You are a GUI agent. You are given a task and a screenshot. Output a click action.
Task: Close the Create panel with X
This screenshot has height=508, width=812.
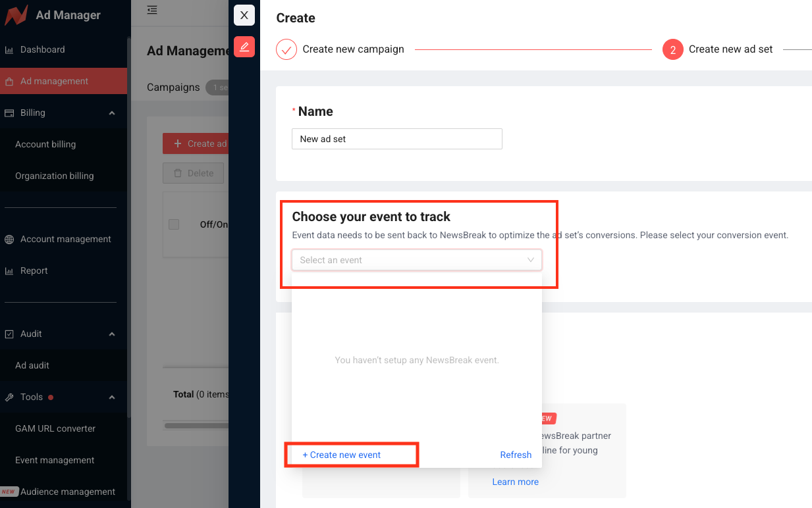244,15
